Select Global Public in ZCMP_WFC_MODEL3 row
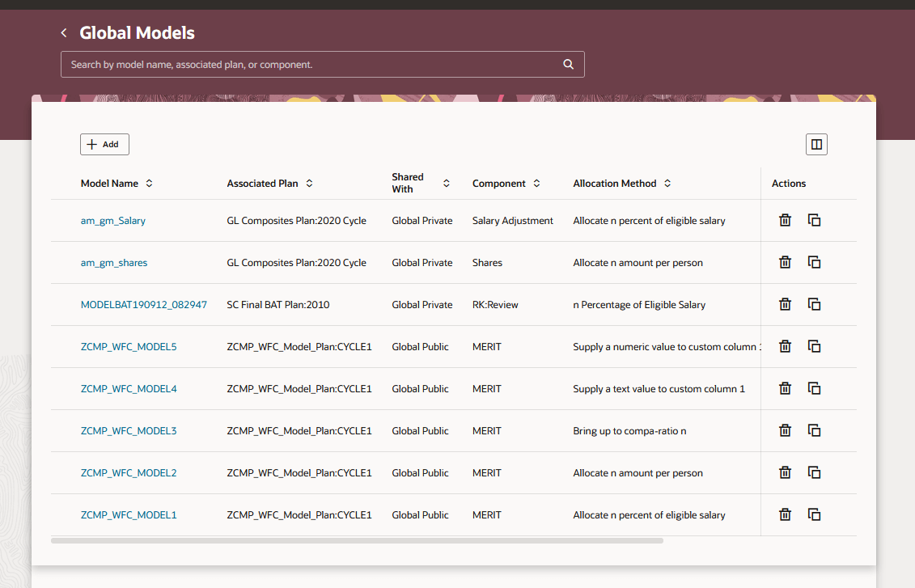 420,430
